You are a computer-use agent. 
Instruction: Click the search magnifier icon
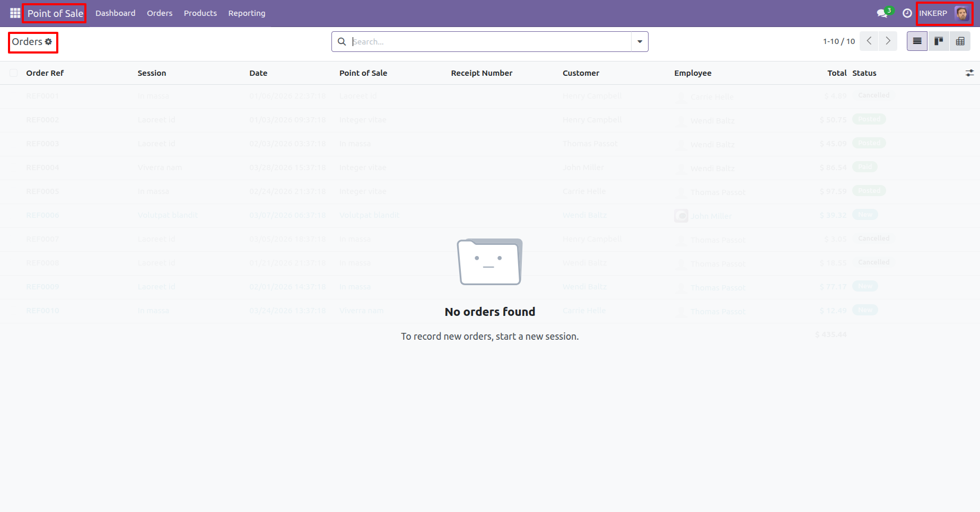click(342, 41)
